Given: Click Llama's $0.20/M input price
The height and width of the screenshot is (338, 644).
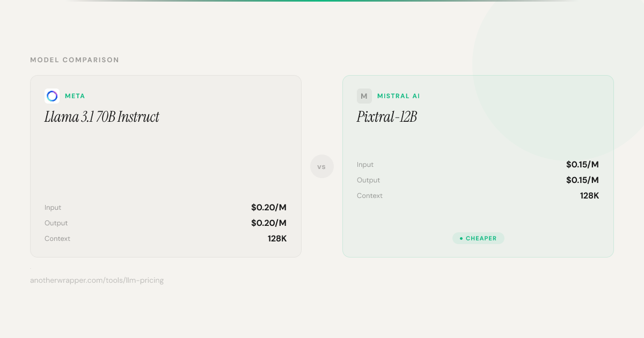Looking at the screenshot, I should click(x=268, y=208).
